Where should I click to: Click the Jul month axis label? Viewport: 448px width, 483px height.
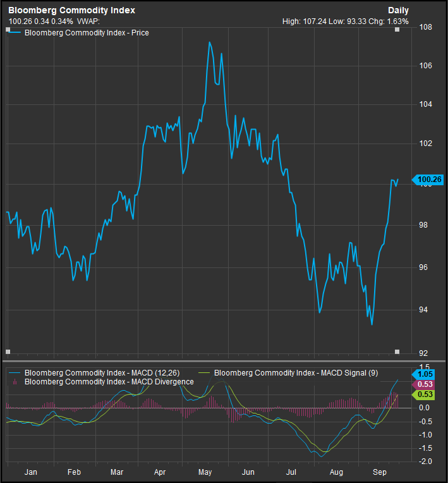[x=291, y=472]
